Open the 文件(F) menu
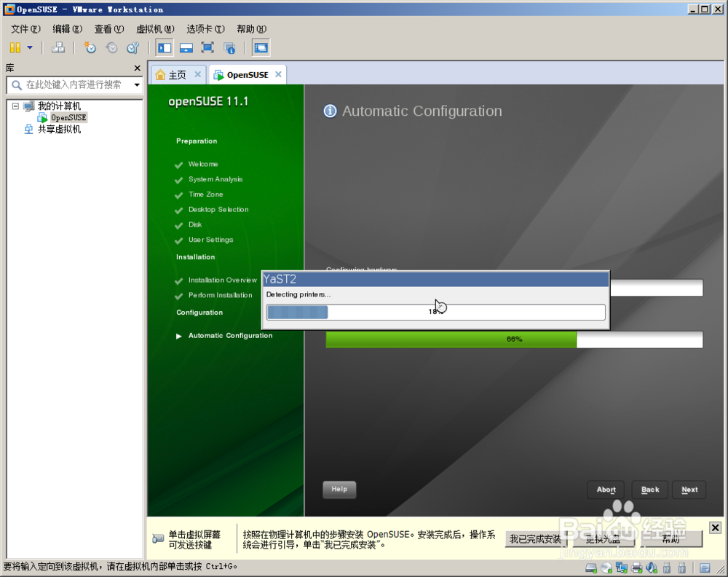The image size is (728, 577). 25,29
